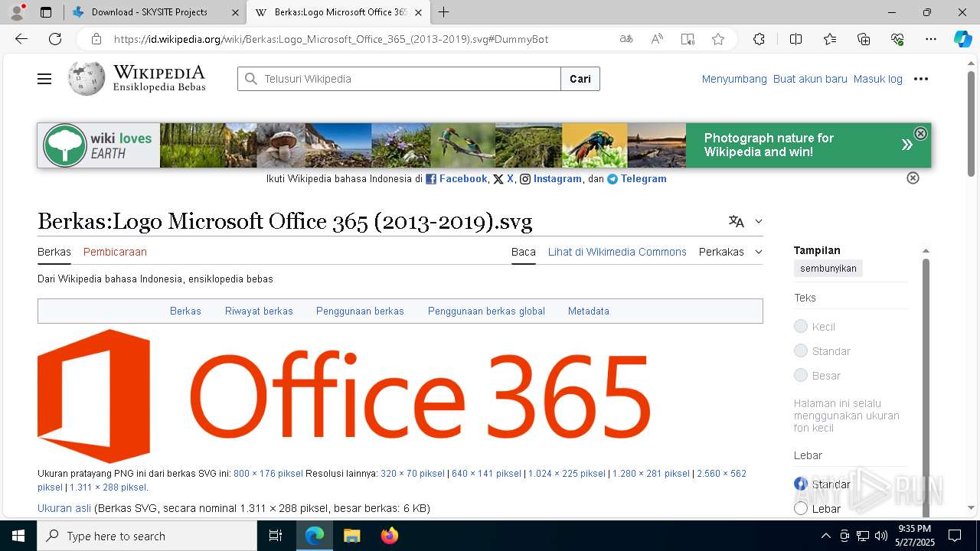Refresh the page with reload icon

pos(55,39)
